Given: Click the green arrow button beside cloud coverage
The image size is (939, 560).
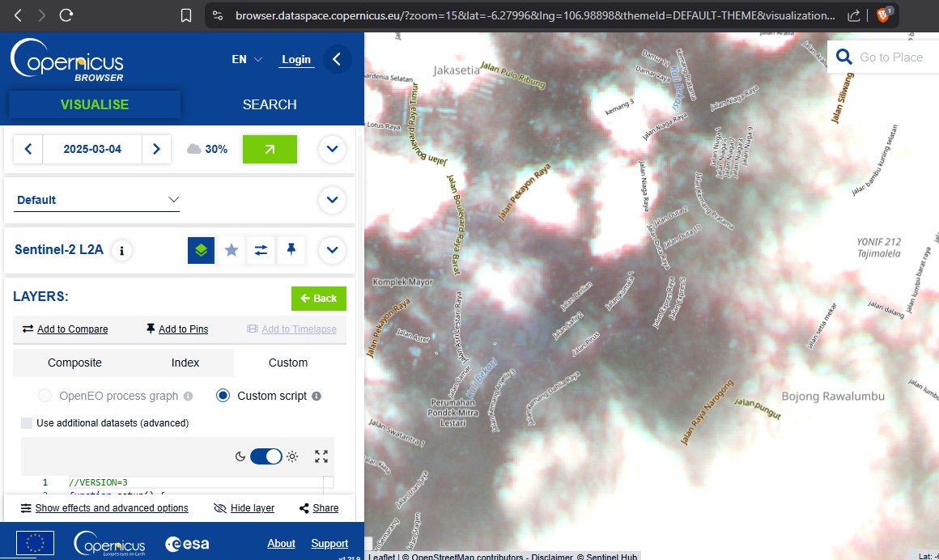Looking at the screenshot, I should 270,149.
